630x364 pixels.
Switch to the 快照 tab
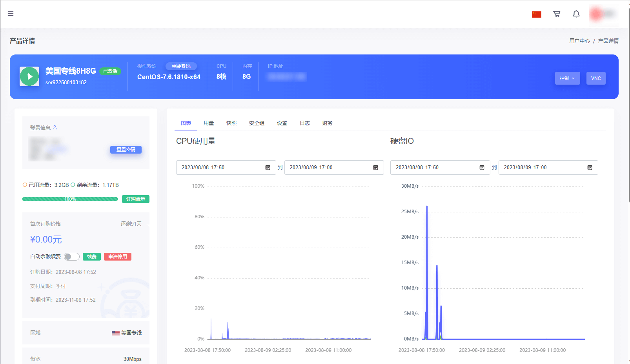tap(231, 123)
